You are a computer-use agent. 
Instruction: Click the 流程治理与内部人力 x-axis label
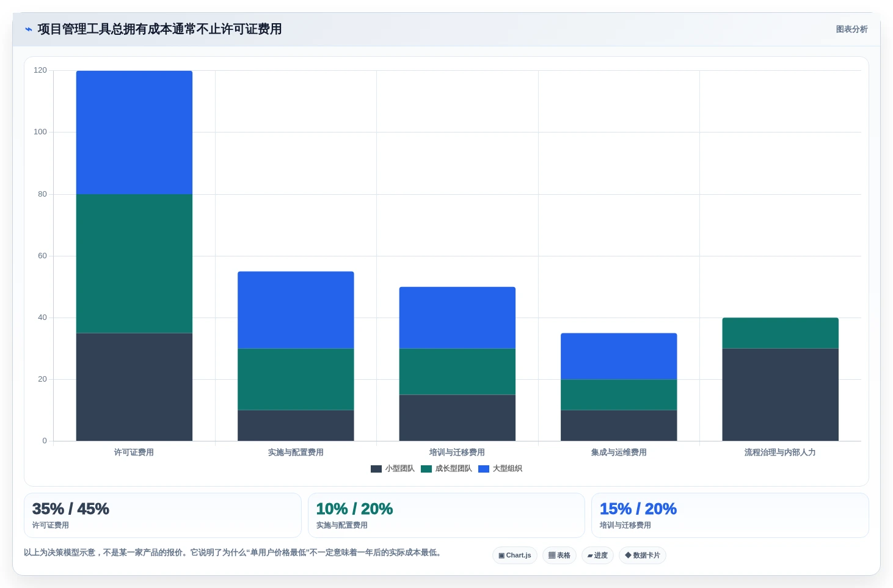[780, 452]
